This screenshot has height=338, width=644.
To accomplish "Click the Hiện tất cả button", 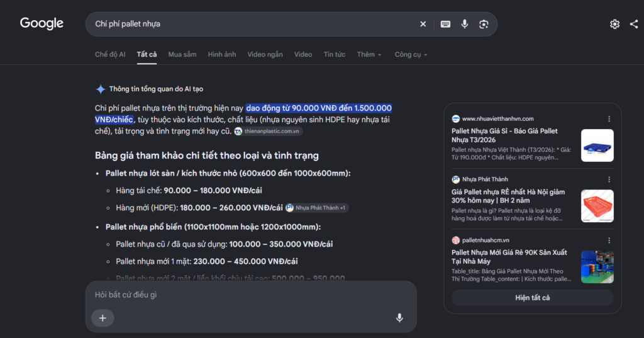I will click(532, 298).
